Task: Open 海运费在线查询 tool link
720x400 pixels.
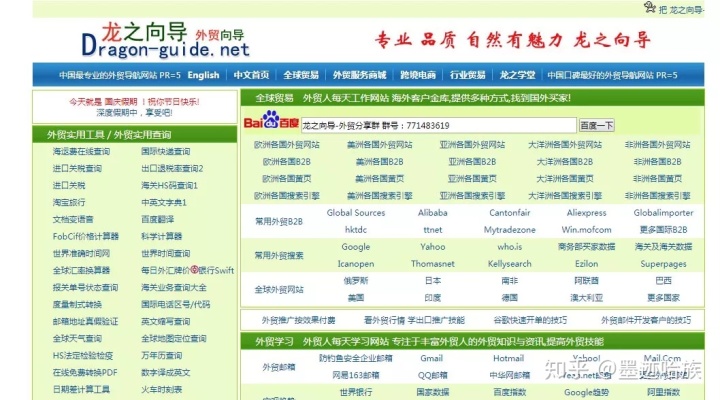Action: pyautogui.click(x=81, y=151)
